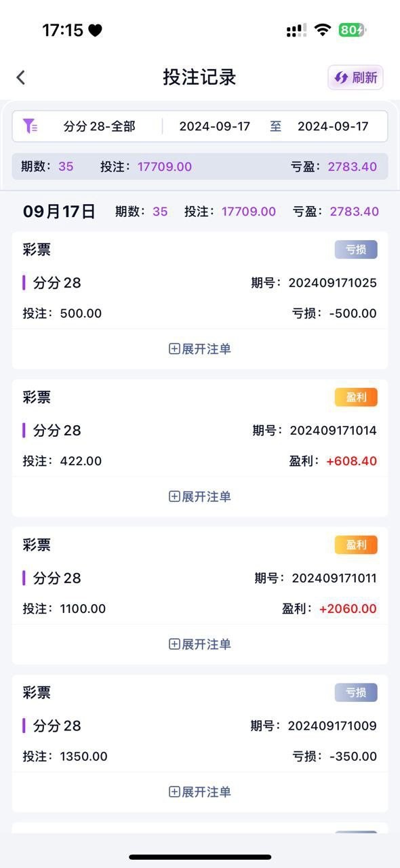The width and height of the screenshot is (400, 868).
Task: Tap the back arrow icon
Action: pos(20,77)
